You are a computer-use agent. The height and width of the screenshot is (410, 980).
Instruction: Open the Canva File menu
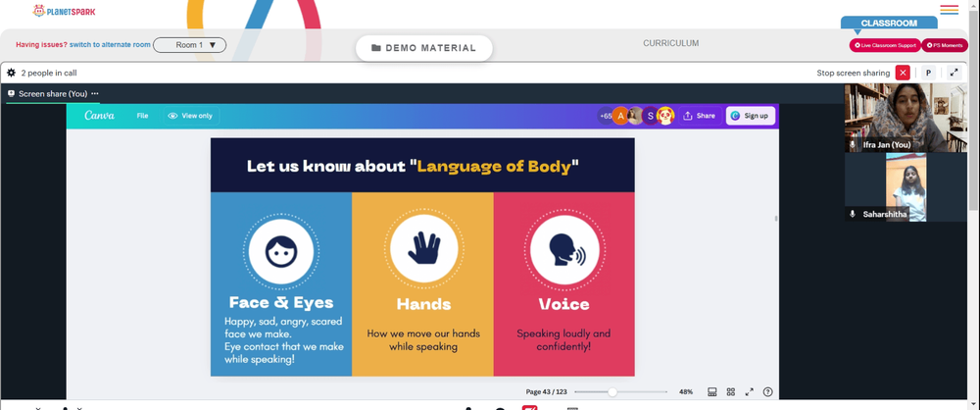coord(142,116)
